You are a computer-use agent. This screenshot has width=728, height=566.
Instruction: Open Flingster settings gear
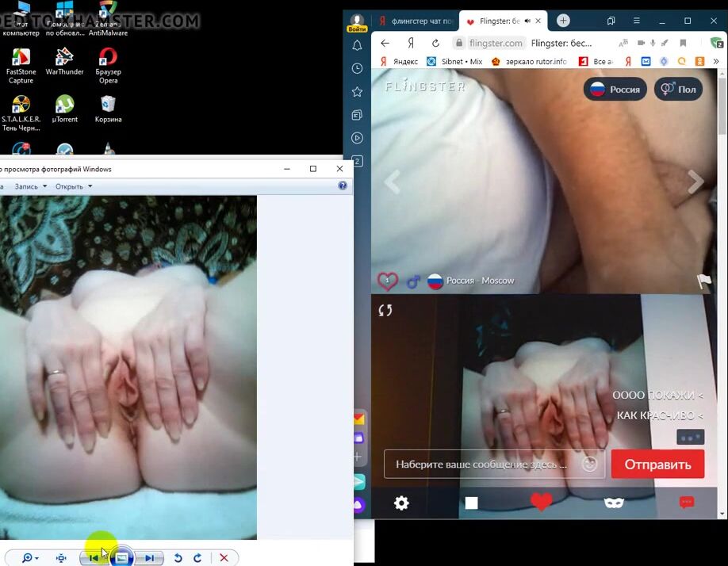(x=402, y=503)
